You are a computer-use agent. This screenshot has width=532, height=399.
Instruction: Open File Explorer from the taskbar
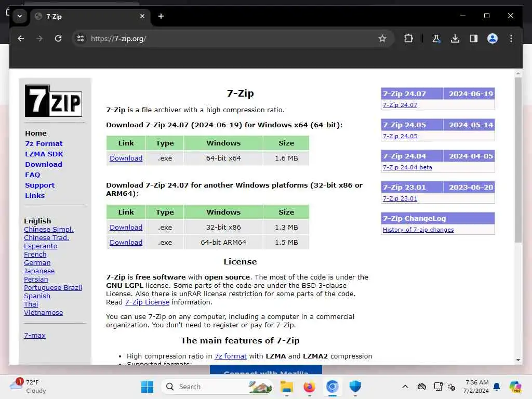click(x=287, y=387)
